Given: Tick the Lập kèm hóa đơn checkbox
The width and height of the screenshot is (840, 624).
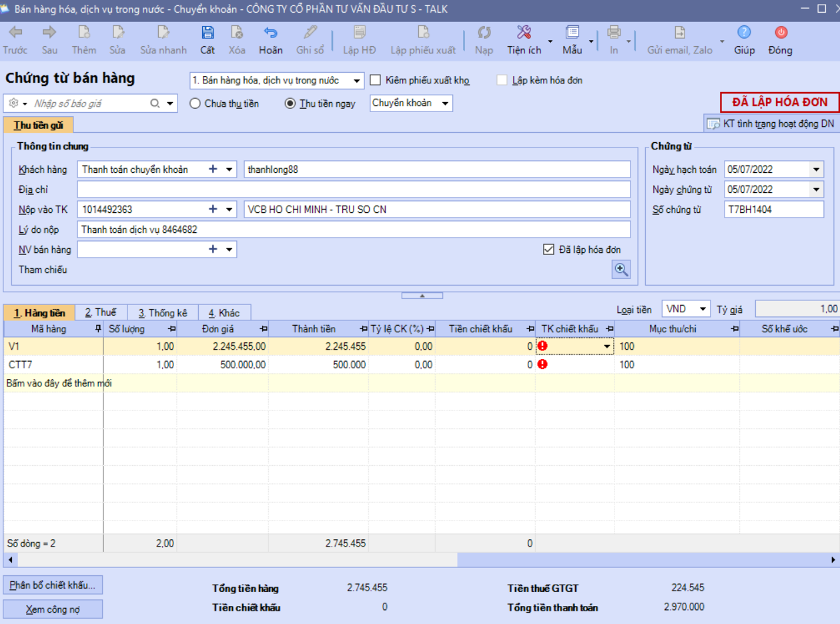Looking at the screenshot, I should (502, 80).
